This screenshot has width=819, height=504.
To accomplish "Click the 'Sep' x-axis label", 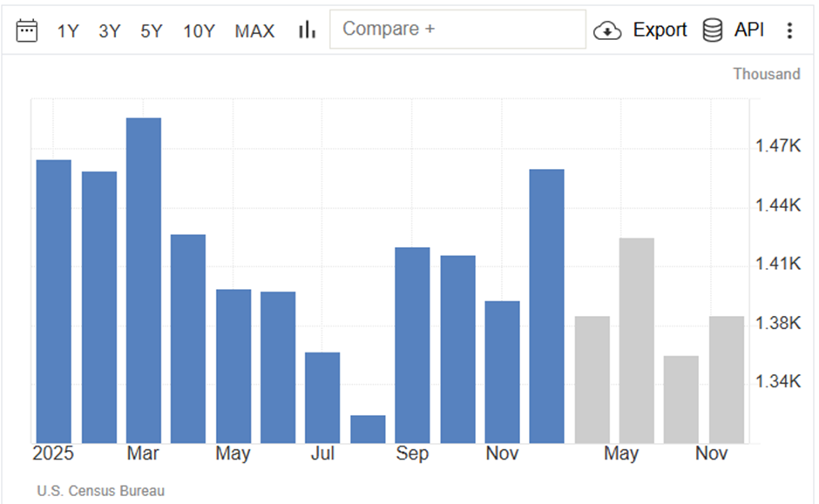I will pyautogui.click(x=412, y=453).
